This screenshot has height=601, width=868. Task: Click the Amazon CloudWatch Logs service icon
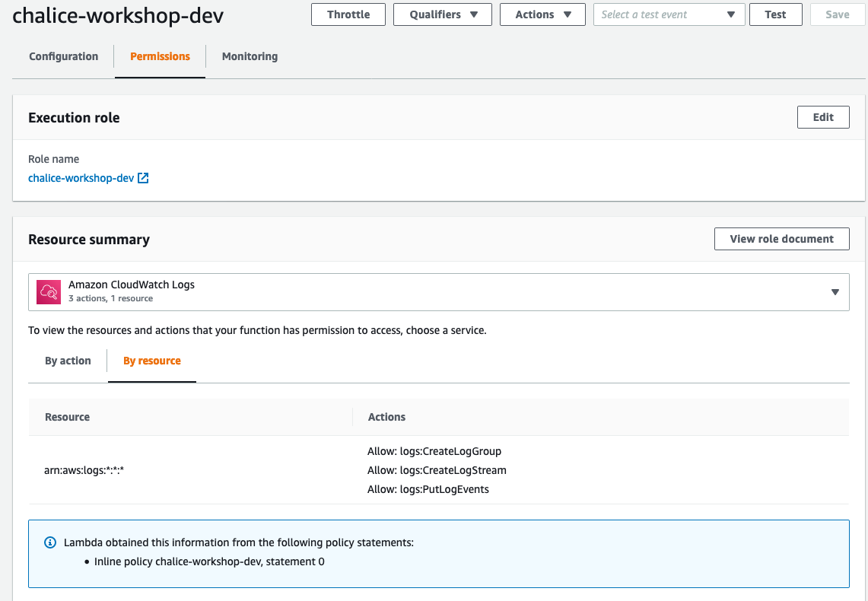[x=49, y=291]
